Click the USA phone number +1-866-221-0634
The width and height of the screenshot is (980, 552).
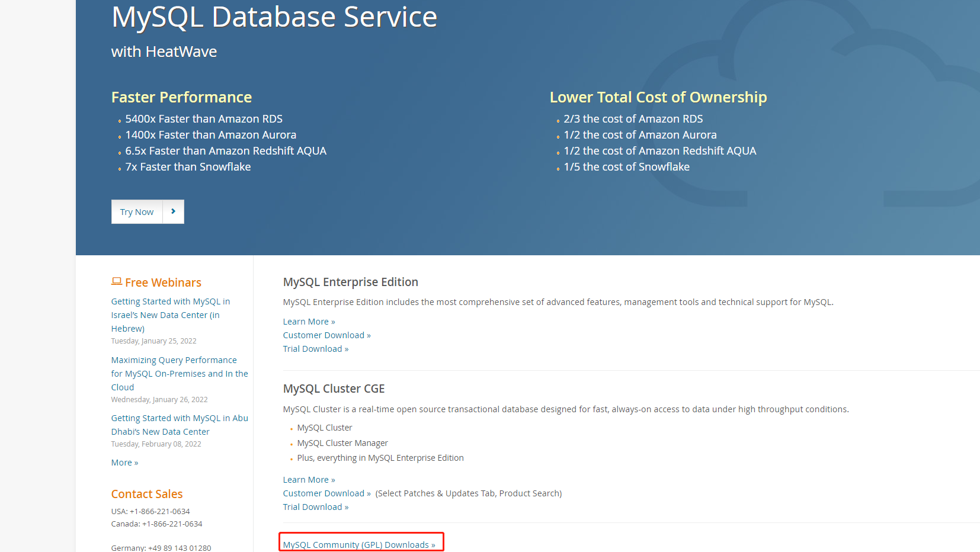tap(160, 512)
